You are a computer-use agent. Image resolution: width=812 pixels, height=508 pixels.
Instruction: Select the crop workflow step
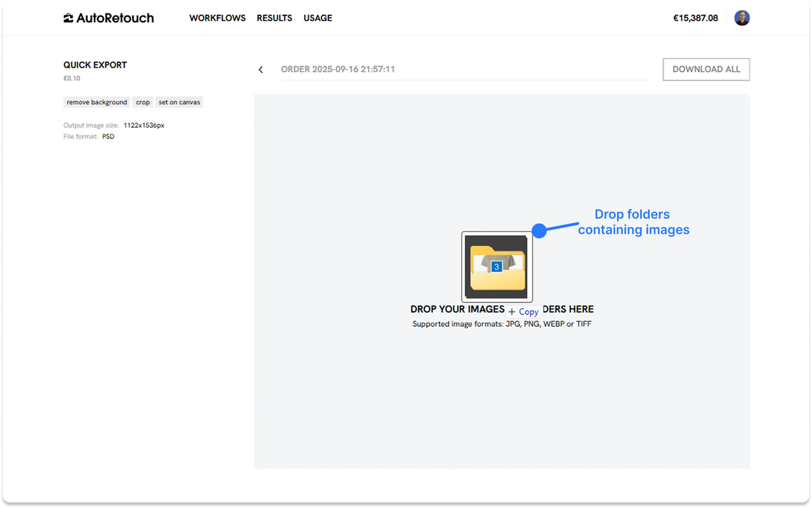(143, 102)
